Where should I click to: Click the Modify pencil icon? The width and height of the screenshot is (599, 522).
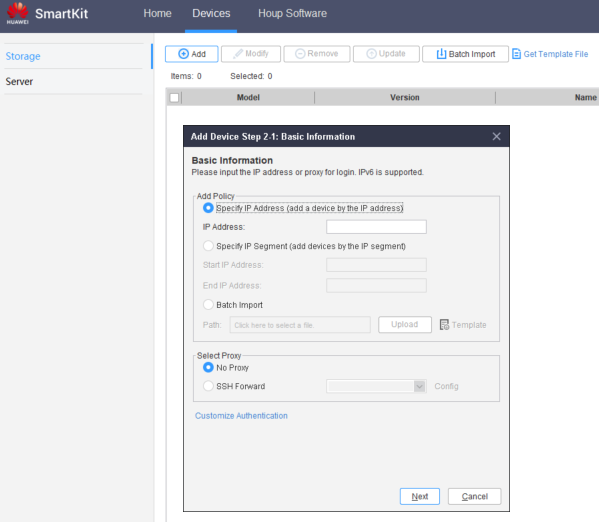coord(238,54)
